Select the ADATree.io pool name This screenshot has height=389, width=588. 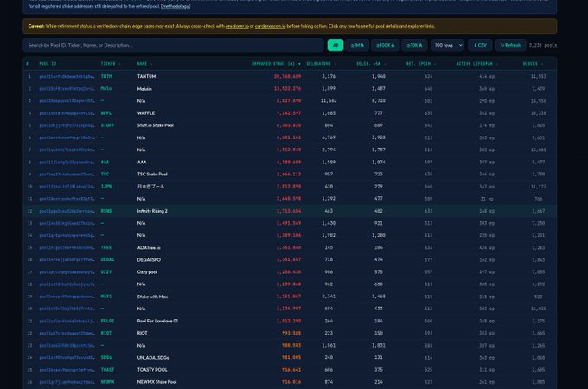(x=149, y=248)
